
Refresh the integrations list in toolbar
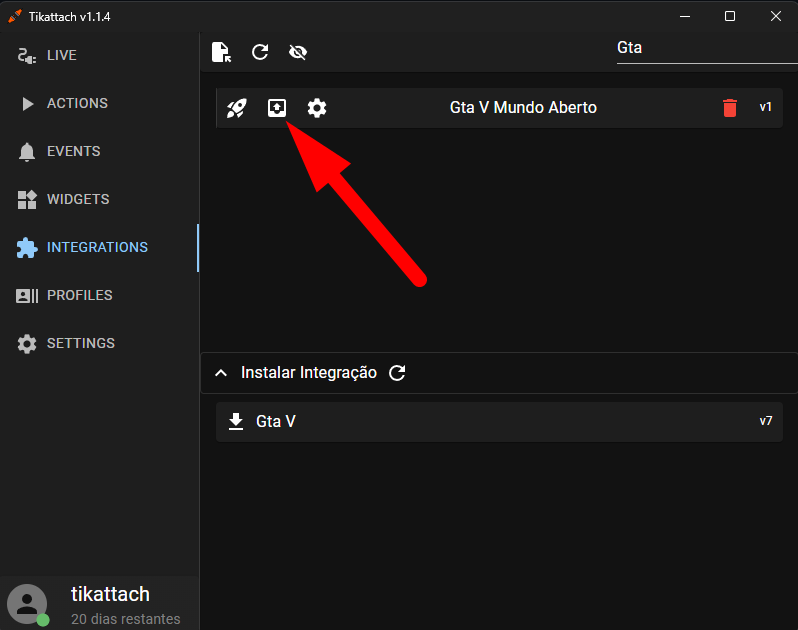[x=260, y=52]
